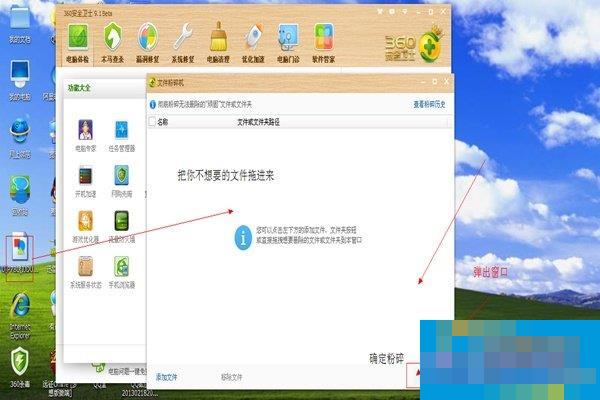Open 查看粉碎历史 link
600x400 pixels.
click(x=429, y=104)
